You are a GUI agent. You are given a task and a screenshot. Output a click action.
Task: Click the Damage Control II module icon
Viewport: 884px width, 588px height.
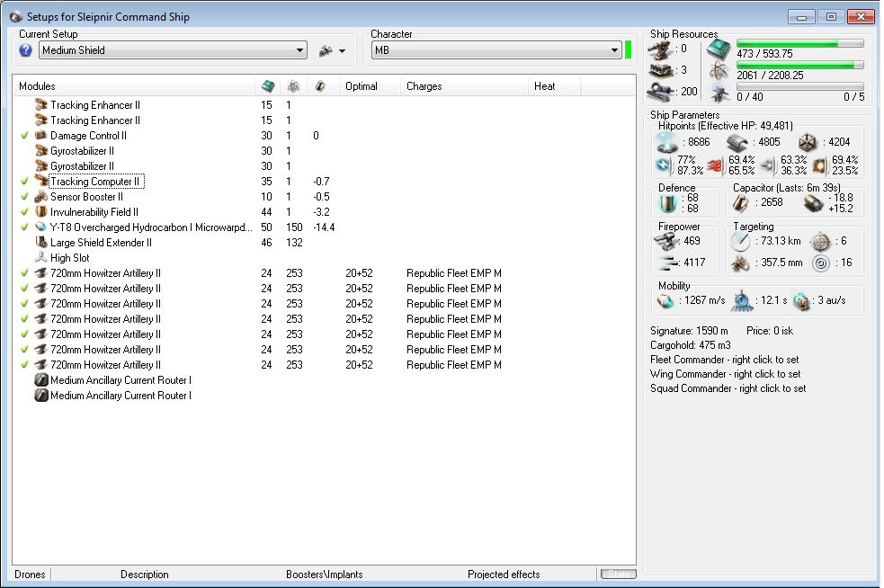(x=40, y=135)
